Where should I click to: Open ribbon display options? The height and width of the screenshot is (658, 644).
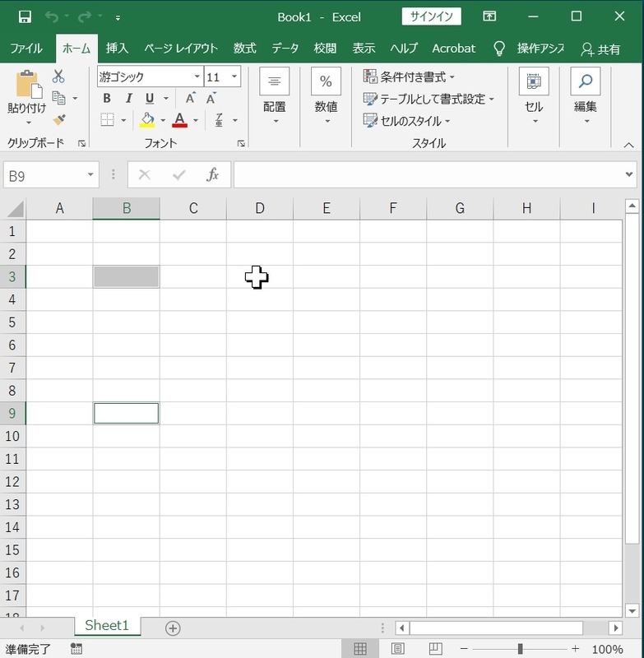[489, 16]
